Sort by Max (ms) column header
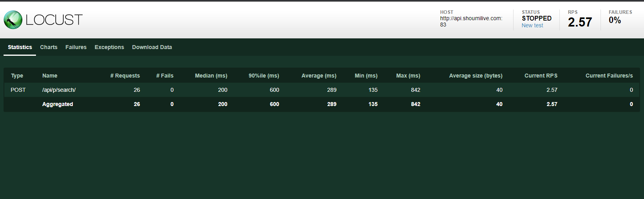Screen dimensions: 644x199 click(x=408, y=76)
